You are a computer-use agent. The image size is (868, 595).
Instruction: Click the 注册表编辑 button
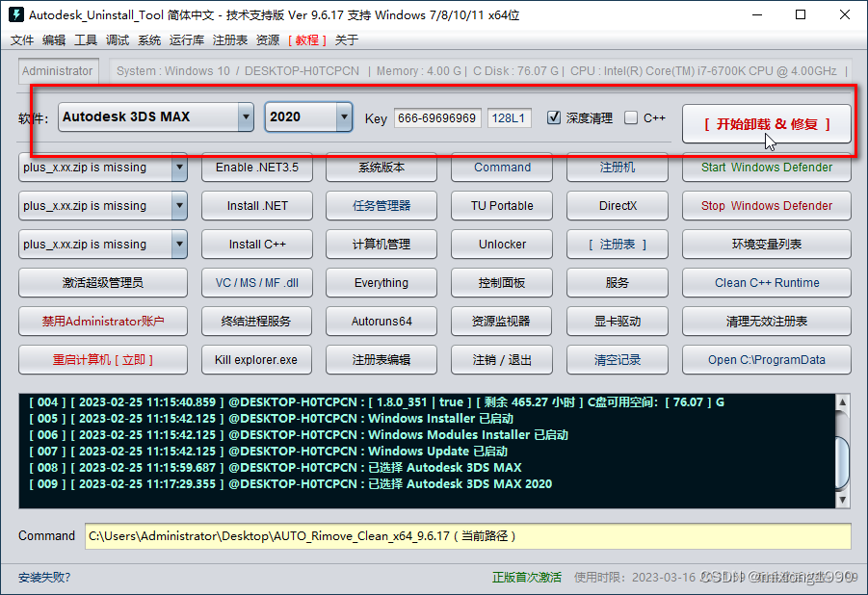click(x=381, y=360)
